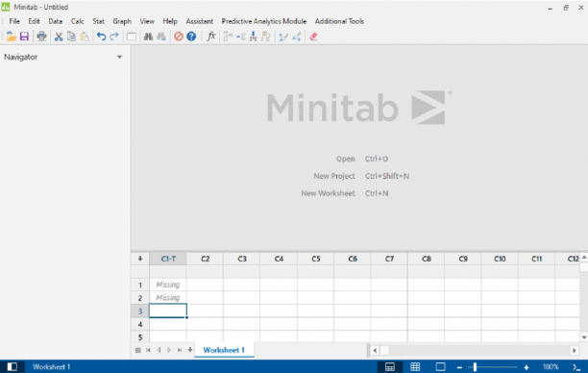Click the Open project folder icon
This screenshot has width=588, height=373.
coord(12,37)
